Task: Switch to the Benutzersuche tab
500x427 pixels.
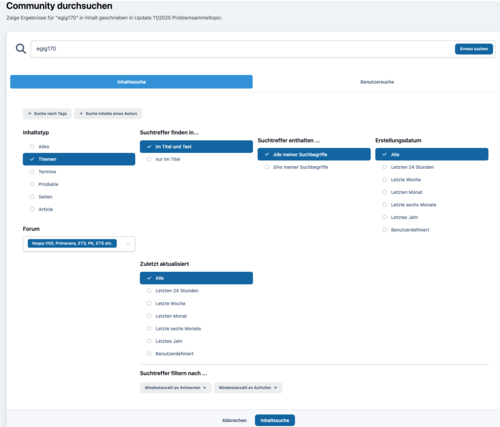Action: tap(377, 82)
